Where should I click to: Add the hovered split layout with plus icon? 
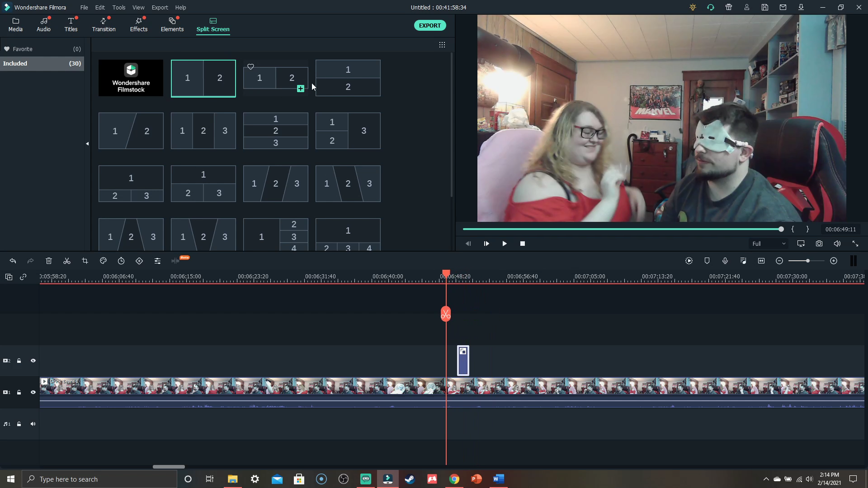pyautogui.click(x=300, y=89)
